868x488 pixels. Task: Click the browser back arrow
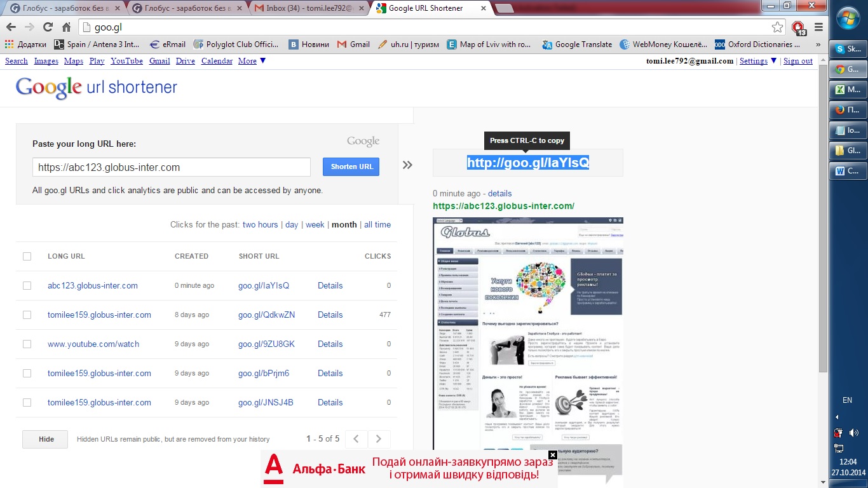tap(11, 27)
